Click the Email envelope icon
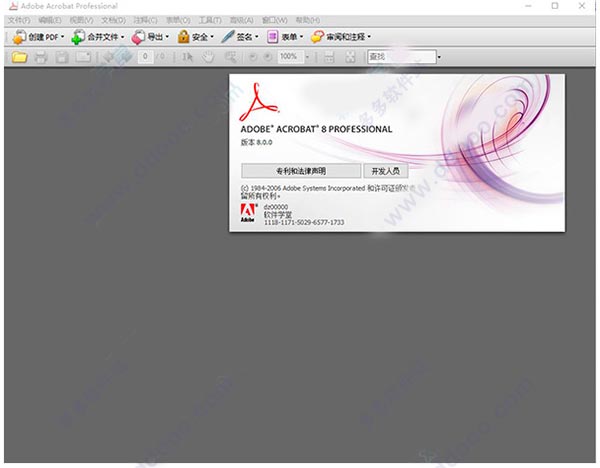 (x=83, y=57)
